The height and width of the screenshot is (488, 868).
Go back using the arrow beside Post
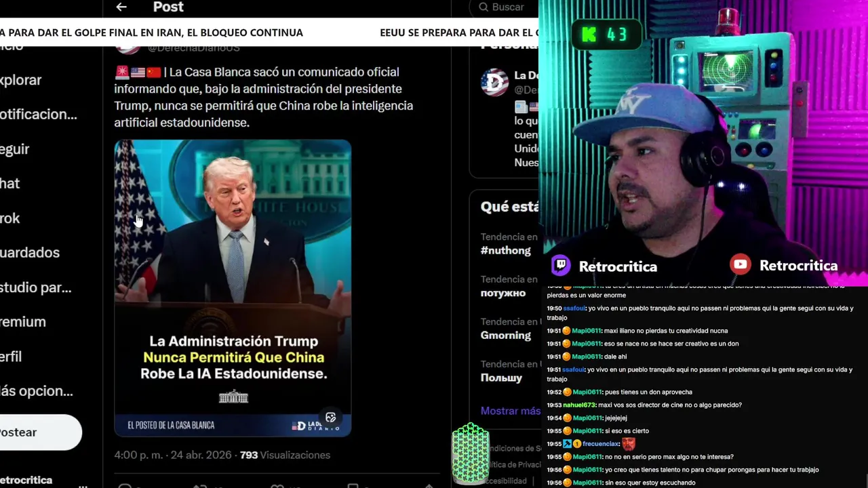click(121, 7)
